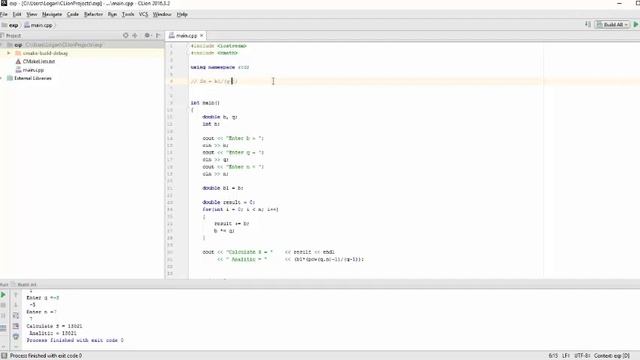This screenshot has width=640, height=360.
Task: Open the Tools menu
Action: tap(128, 14)
